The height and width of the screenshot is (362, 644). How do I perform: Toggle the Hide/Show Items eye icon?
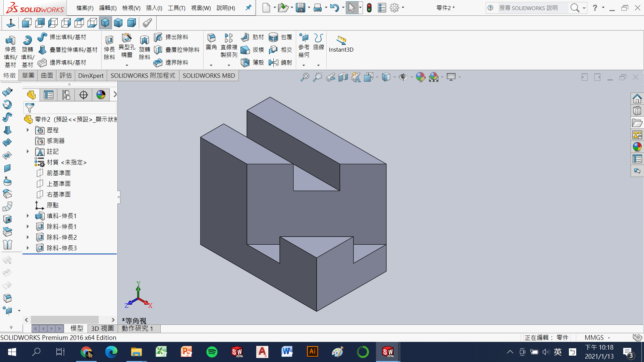(x=403, y=77)
